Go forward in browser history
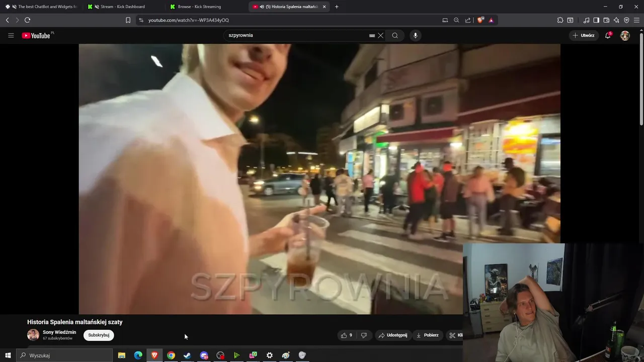Viewport: 644px width, 362px height. tap(17, 20)
